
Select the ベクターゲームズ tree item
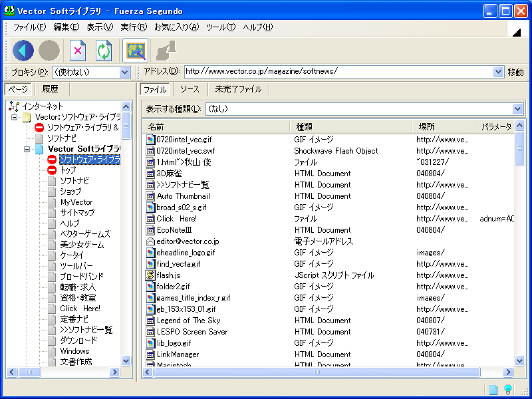pyautogui.click(x=85, y=234)
